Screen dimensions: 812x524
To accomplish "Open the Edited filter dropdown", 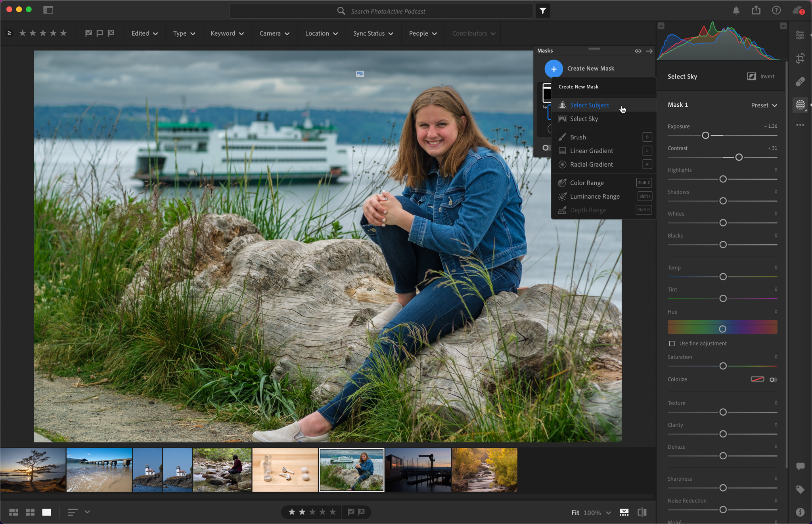I will (x=145, y=33).
